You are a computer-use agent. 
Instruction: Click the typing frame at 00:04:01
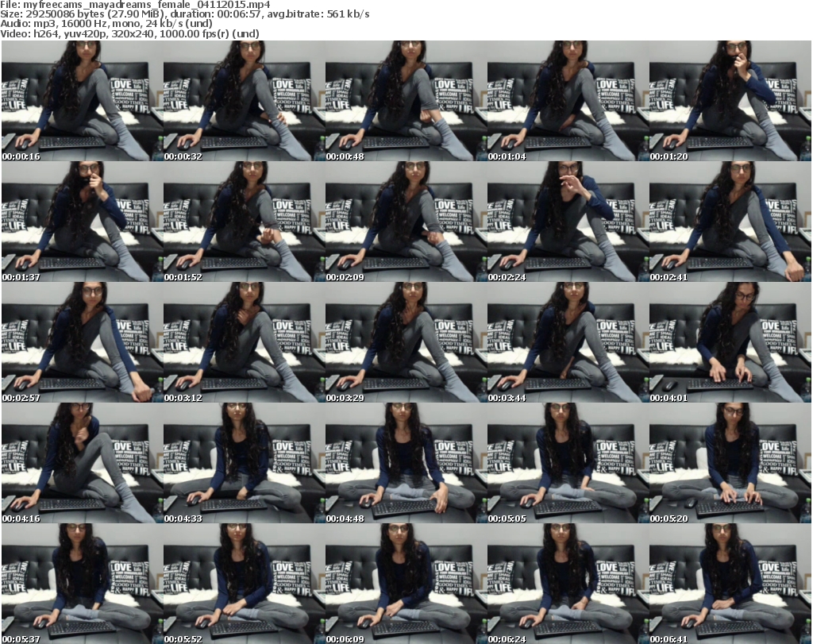(x=730, y=342)
